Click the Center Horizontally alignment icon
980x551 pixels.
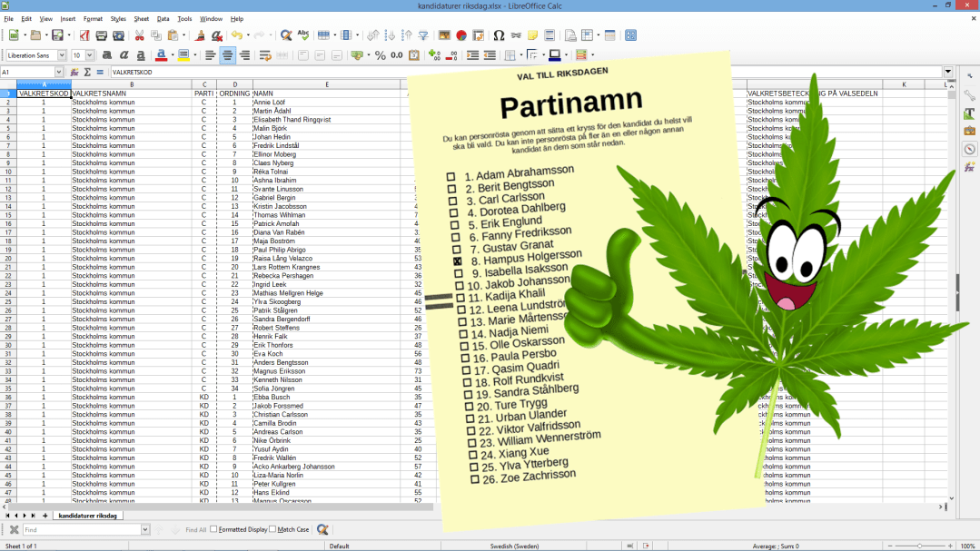[x=227, y=55]
